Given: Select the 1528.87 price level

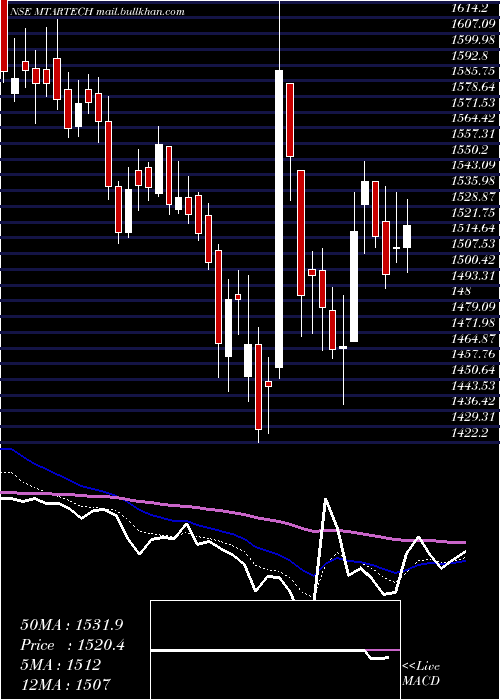Looking at the screenshot, I should 473,197.
